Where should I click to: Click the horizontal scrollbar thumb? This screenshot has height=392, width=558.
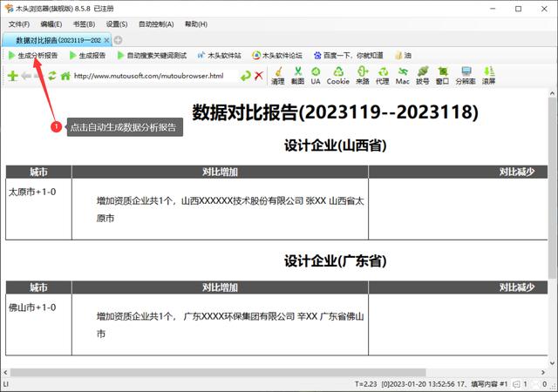click(218, 373)
